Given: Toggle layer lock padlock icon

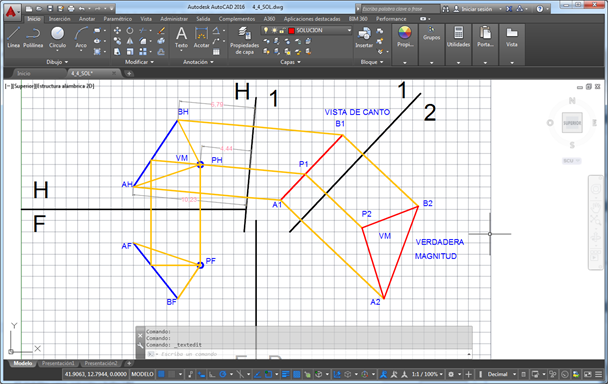Looking at the screenshot, I should pos(282,30).
